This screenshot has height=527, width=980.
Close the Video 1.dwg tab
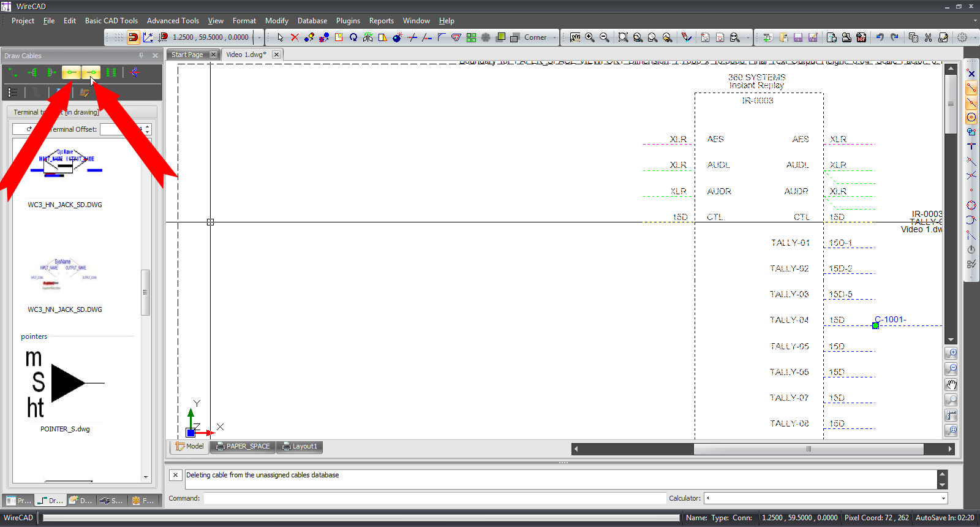[x=276, y=55]
